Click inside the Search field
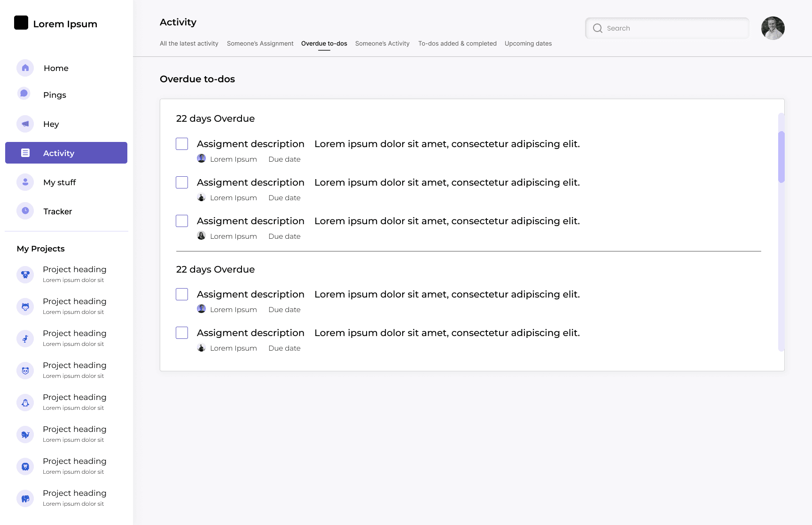Viewport: 812px width, 525px height. click(667, 28)
